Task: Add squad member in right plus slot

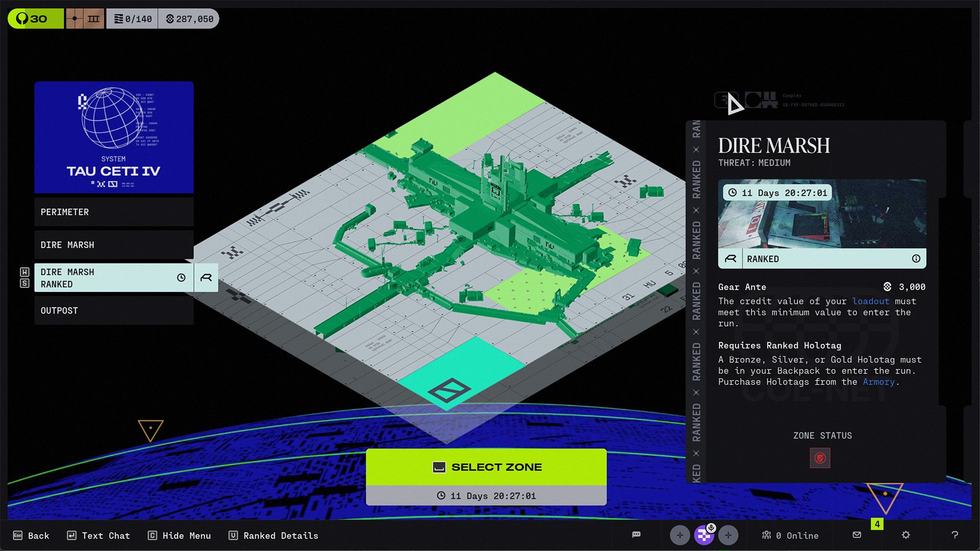Action: click(728, 535)
